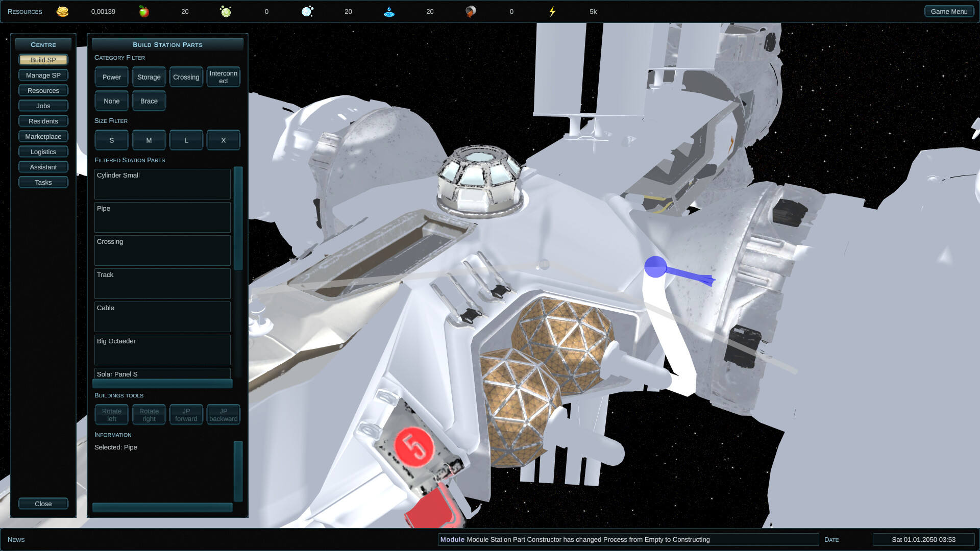Click the green bubble resource icon
The width and height of the screenshot is (980, 551).
coord(226,11)
